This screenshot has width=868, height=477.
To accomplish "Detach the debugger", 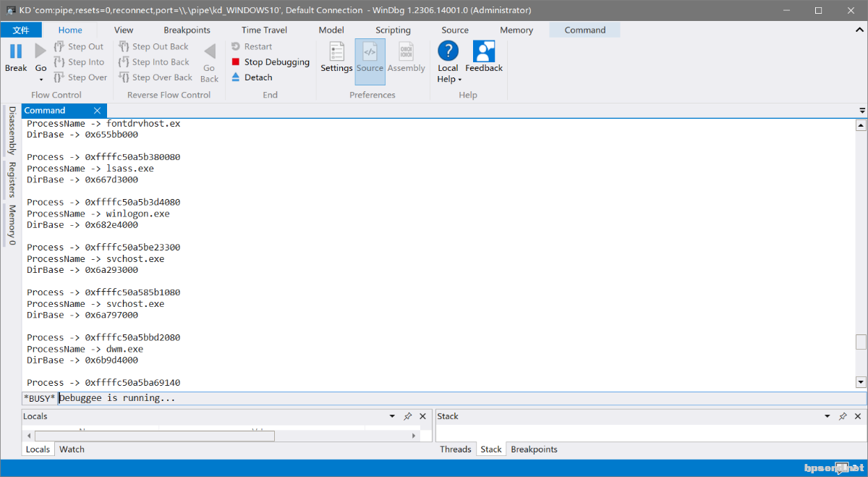I will (x=252, y=77).
